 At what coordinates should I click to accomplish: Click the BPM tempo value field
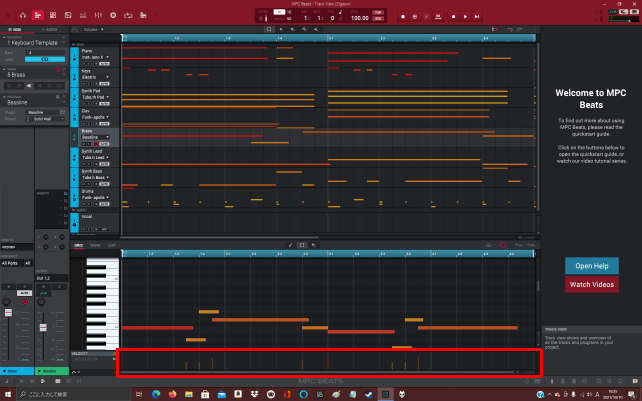tap(360, 18)
